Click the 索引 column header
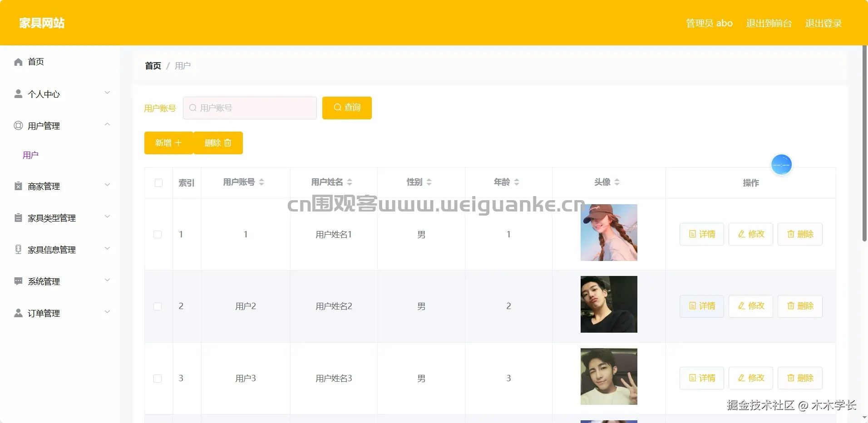The image size is (868, 423). pyautogui.click(x=187, y=183)
